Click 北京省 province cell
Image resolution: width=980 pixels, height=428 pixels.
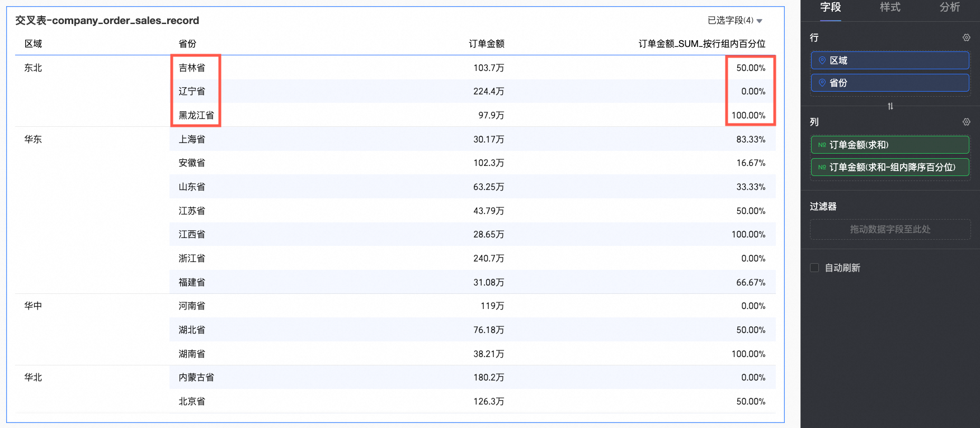[192, 401]
